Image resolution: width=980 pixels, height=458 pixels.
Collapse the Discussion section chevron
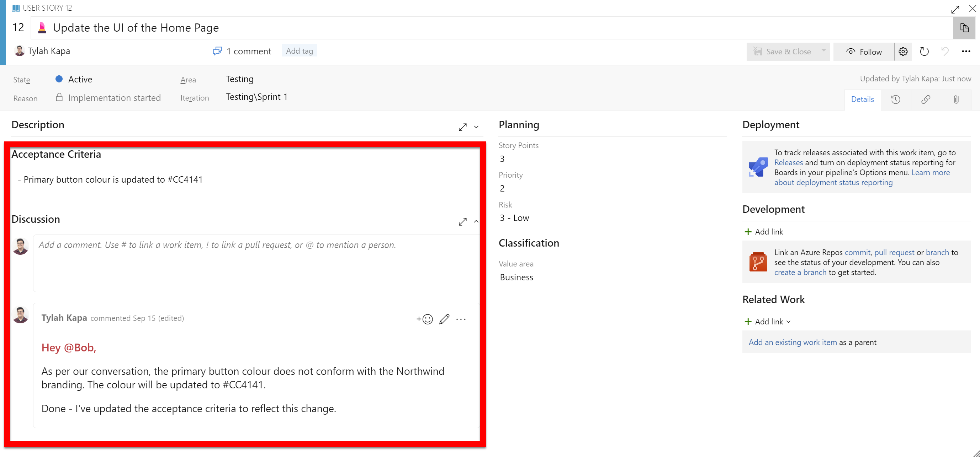tap(476, 221)
